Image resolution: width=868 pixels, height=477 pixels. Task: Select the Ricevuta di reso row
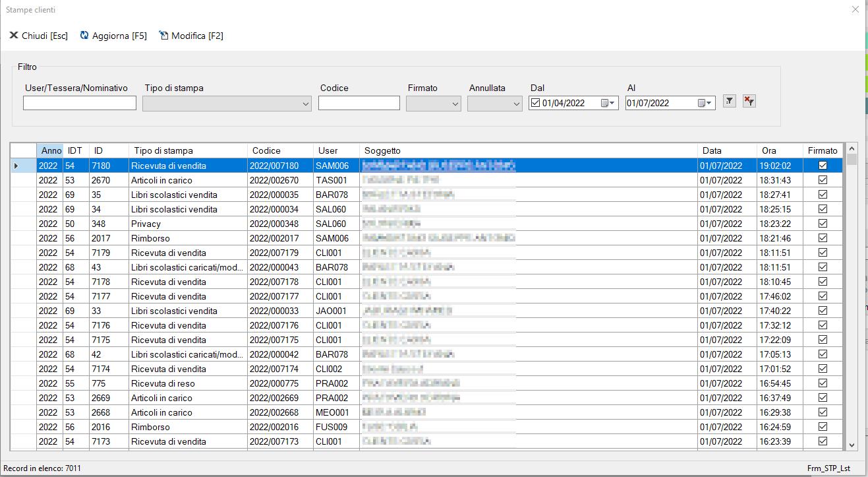pos(188,383)
